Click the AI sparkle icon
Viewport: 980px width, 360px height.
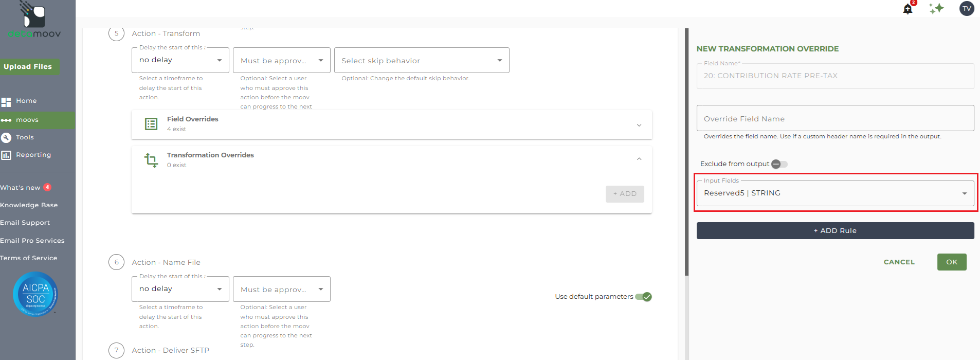coord(937,8)
